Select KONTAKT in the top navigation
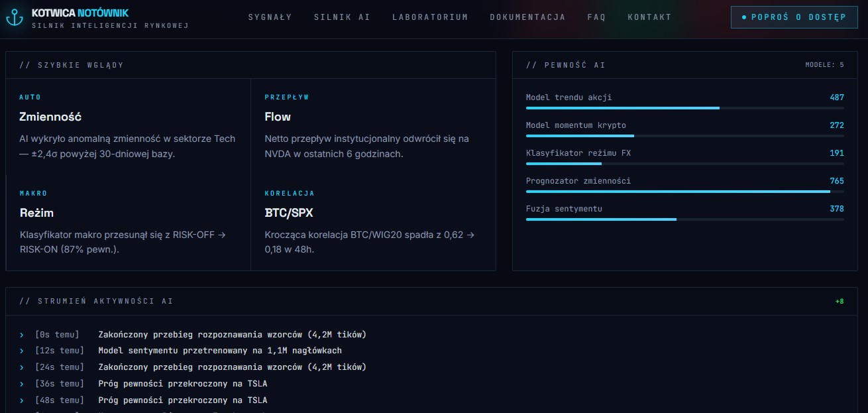 (649, 17)
